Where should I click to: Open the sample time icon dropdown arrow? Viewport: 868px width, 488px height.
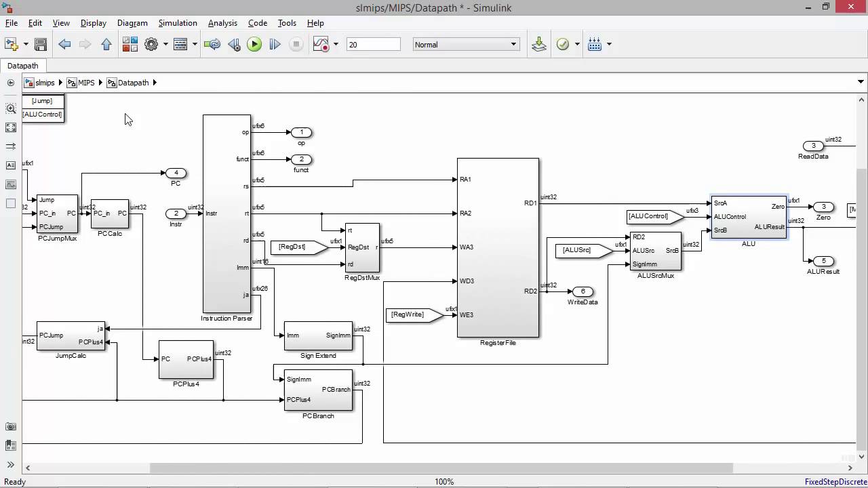coord(609,44)
